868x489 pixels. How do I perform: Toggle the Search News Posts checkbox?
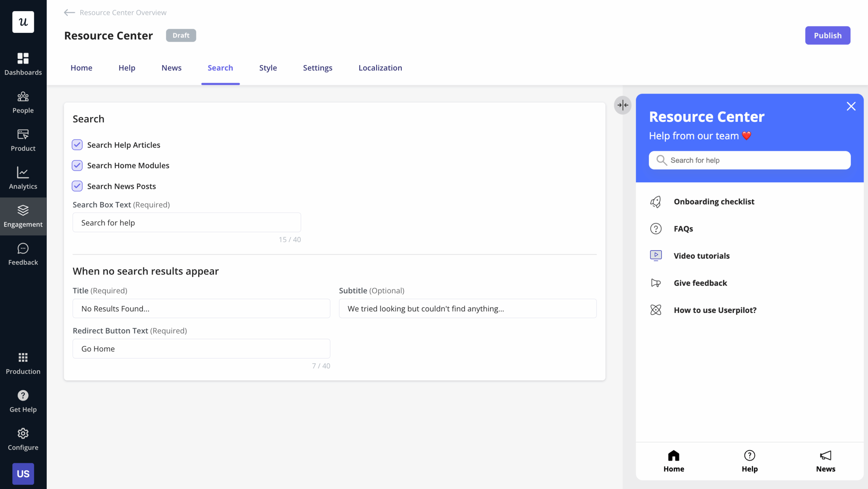coord(77,186)
